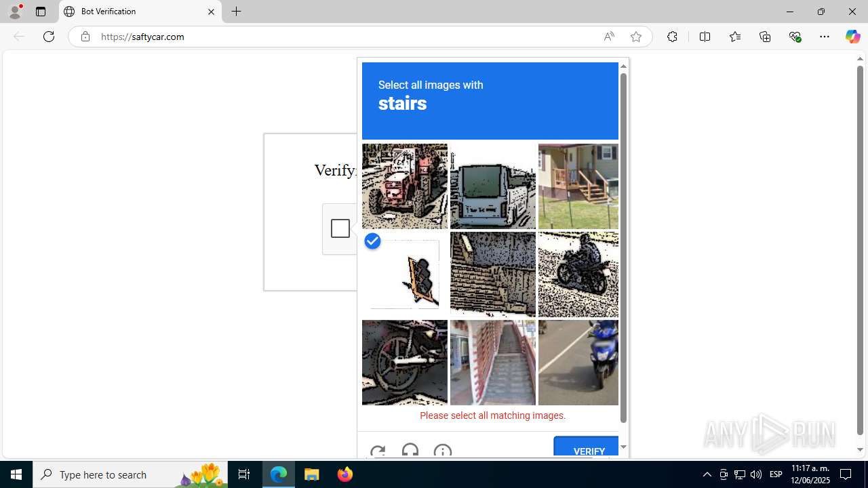The width and height of the screenshot is (868, 488).
Task: Click the page vertical scrollbar
Action: 860,249
